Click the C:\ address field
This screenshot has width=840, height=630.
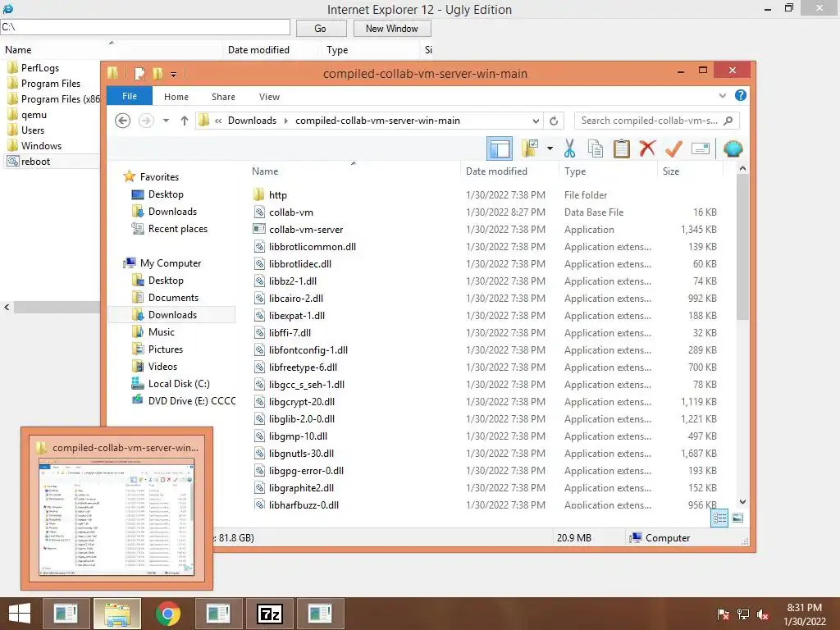[144, 27]
